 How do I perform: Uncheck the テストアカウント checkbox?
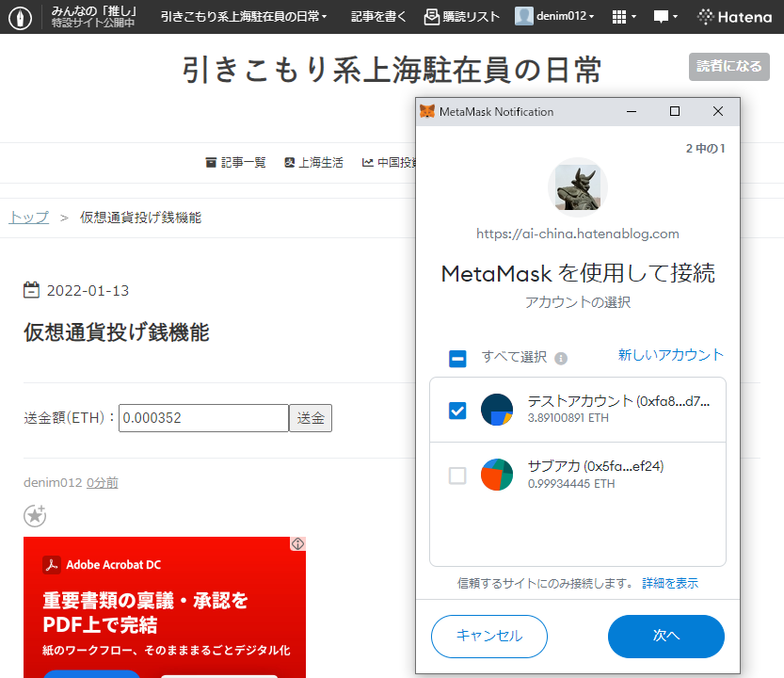[x=457, y=411]
